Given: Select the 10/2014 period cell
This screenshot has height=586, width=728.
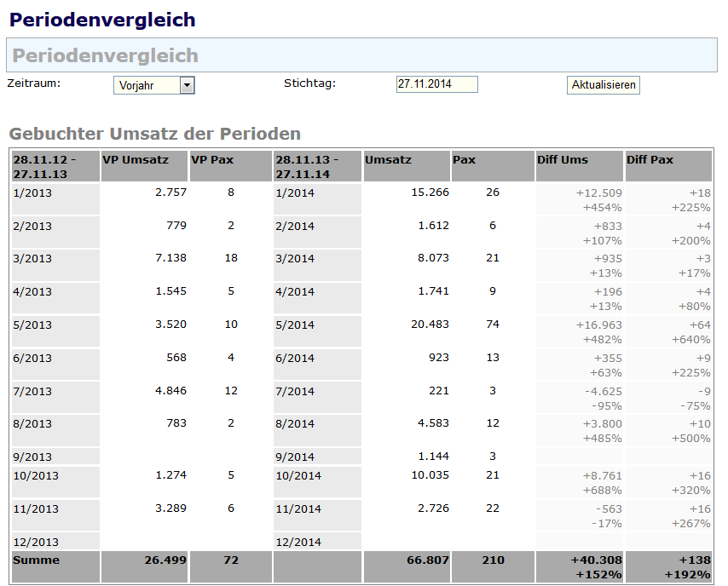Looking at the screenshot, I should [x=299, y=475].
